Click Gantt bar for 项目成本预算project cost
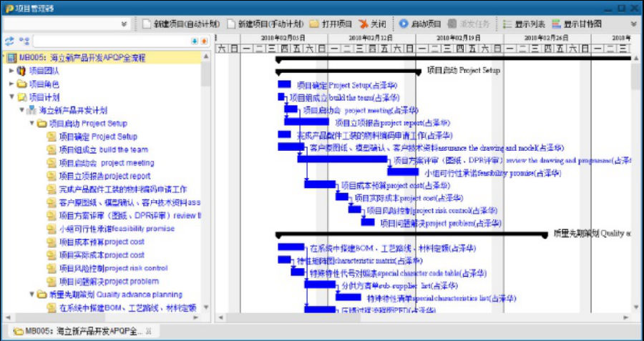 click(x=320, y=184)
